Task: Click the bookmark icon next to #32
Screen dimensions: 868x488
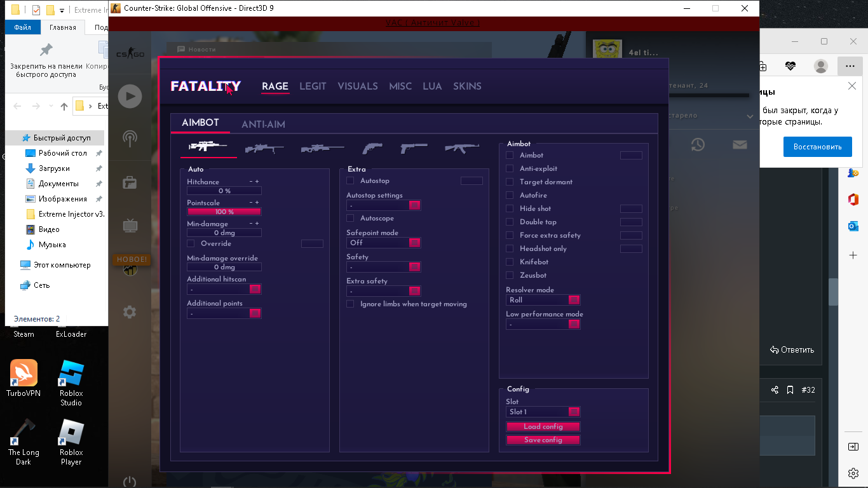Action: tap(790, 390)
